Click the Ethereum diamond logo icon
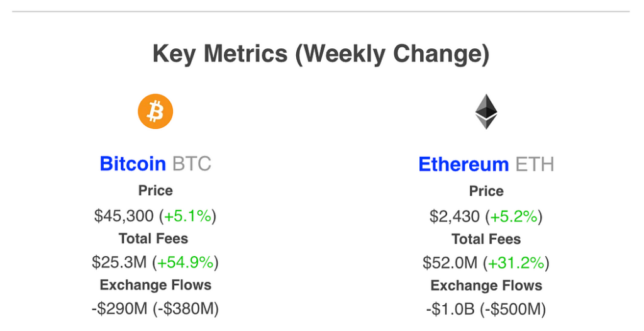 486,112
